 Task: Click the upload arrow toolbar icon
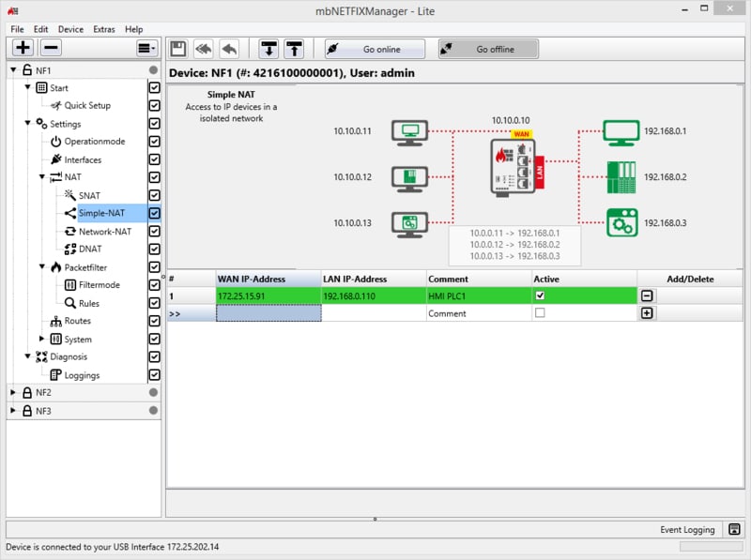(x=294, y=49)
